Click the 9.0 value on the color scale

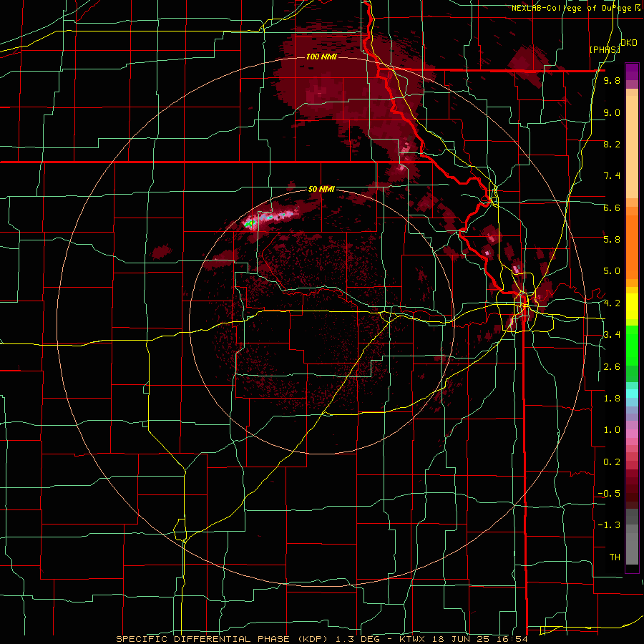[x=612, y=112]
